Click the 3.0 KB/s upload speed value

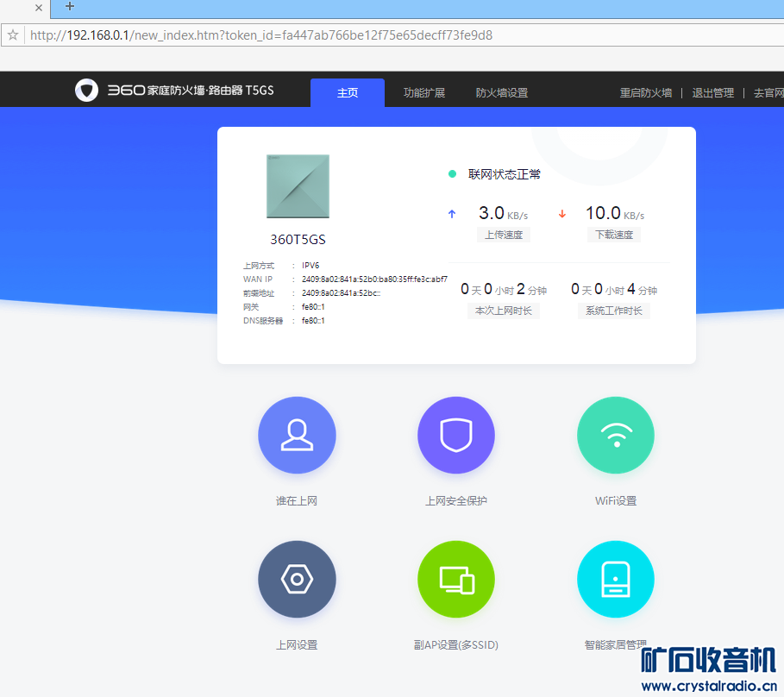tap(503, 213)
